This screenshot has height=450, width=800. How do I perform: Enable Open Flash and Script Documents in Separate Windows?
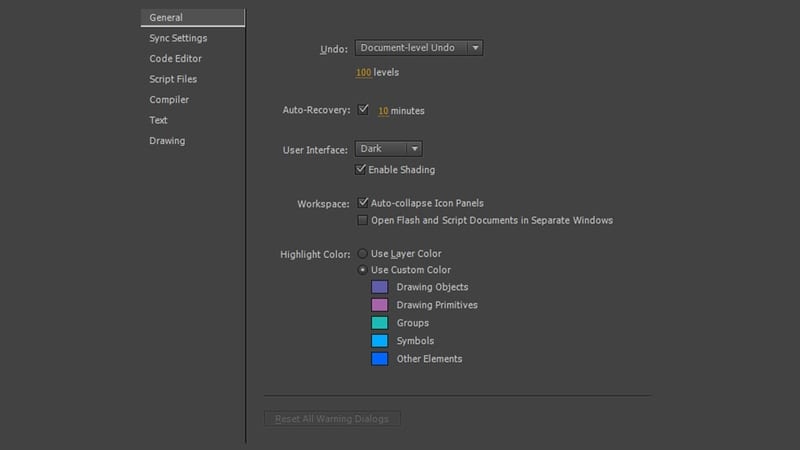[x=363, y=220]
